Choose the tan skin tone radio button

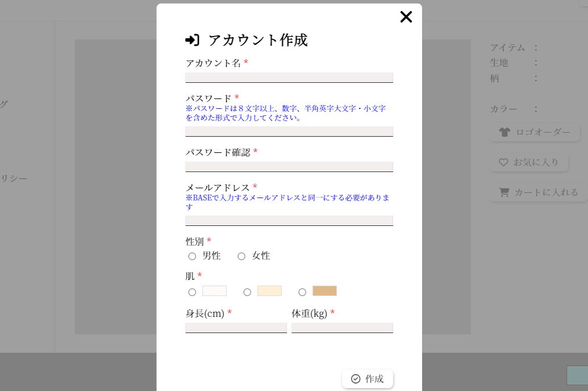302,292
